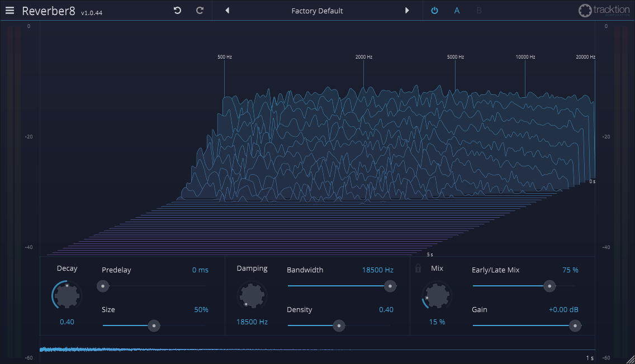Screen dimensions: 635x364
Task: Switch to the B preset state
Action: 479,11
